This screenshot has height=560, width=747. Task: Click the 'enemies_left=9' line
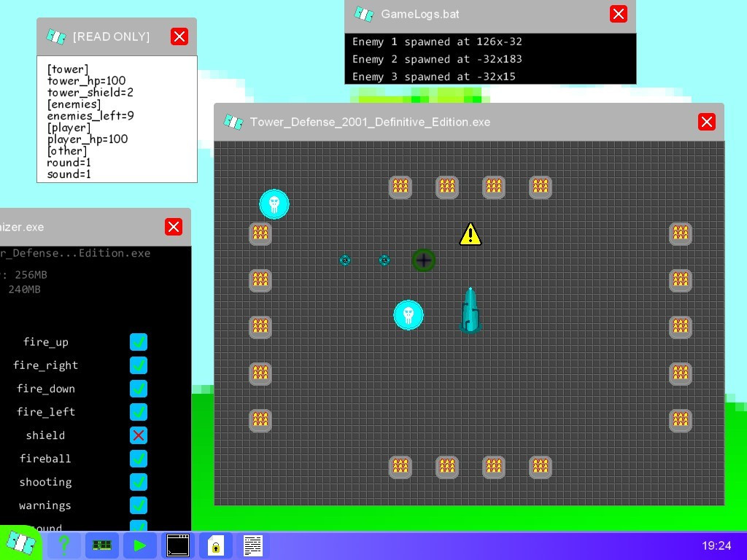[90, 116]
